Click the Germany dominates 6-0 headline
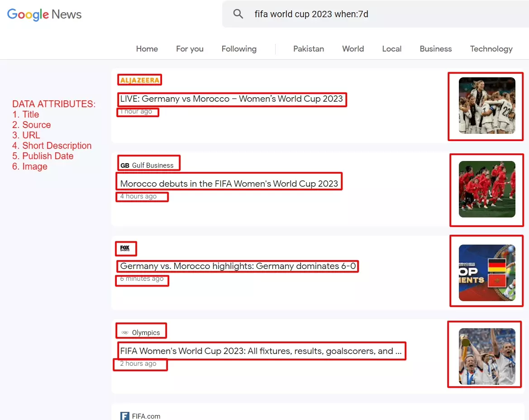 pos(237,266)
